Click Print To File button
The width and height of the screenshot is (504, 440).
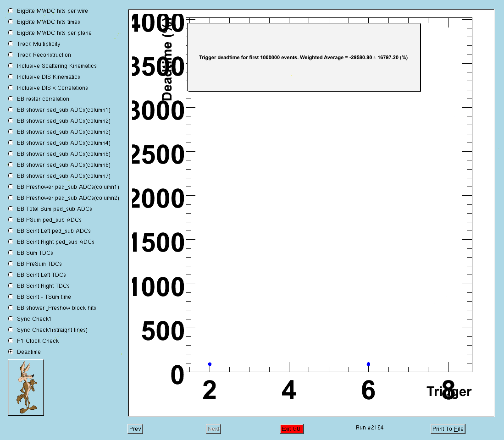tap(448, 429)
